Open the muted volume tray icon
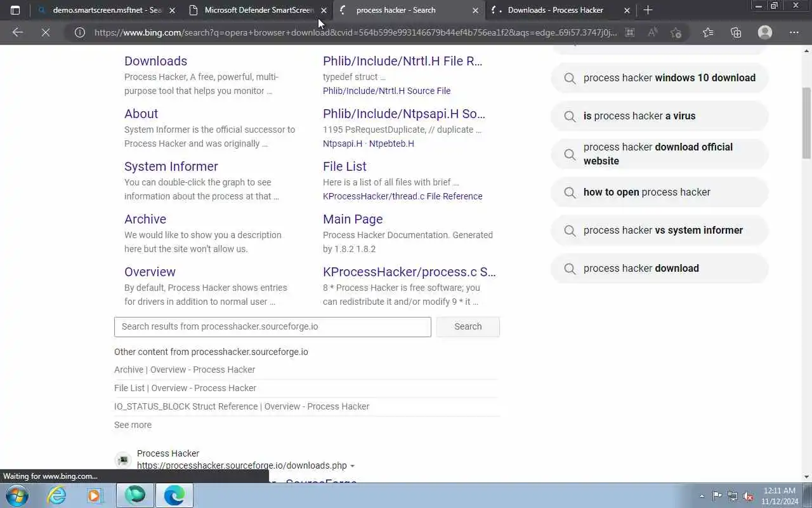This screenshot has height=508, width=812. pos(749,496)
